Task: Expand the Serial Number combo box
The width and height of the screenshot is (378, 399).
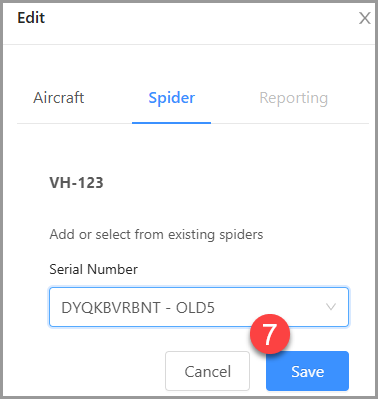Action: 199,307
